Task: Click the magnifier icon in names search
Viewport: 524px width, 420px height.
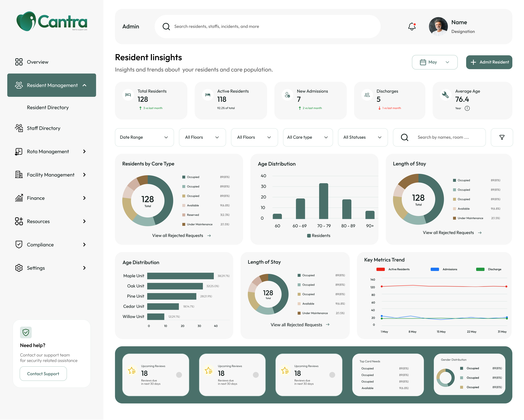Action: pyautogui.click(x=404, y=137)
